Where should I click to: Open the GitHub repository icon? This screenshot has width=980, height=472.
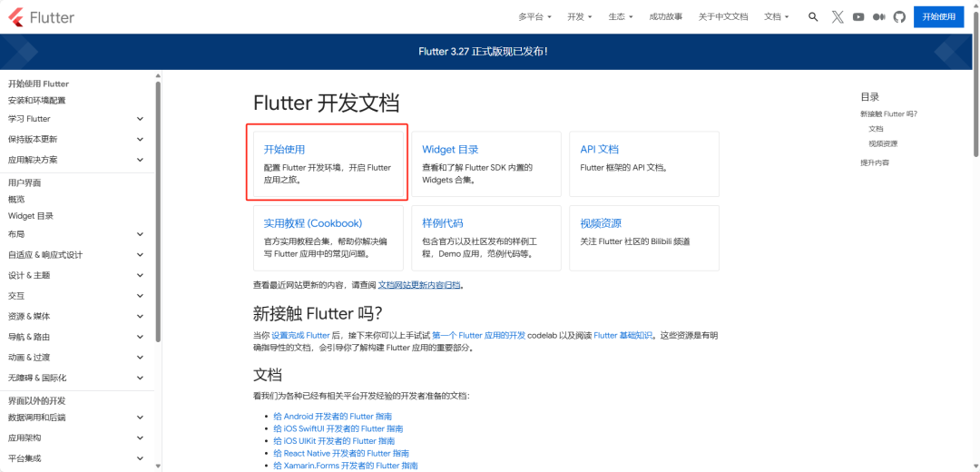click(x=899, y=17)
